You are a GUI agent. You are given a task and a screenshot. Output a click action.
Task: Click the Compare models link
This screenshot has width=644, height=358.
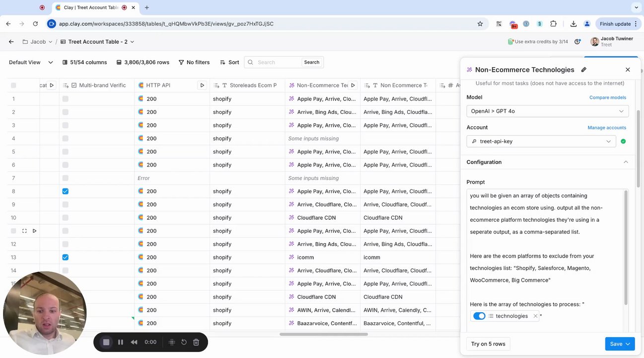(x=608, y=97)
